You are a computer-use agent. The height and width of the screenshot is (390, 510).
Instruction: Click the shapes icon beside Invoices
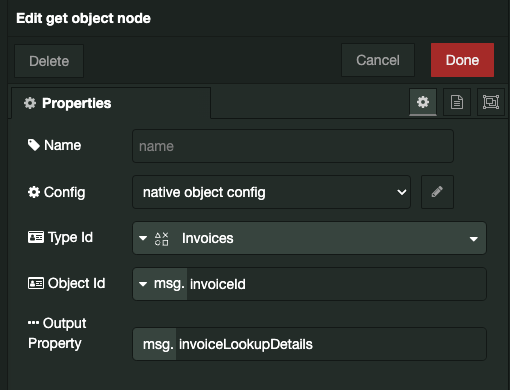(162, 239)
